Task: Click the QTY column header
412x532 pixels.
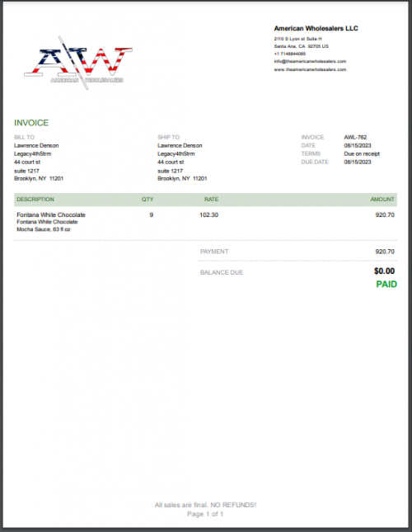Action: coord(147,199)
